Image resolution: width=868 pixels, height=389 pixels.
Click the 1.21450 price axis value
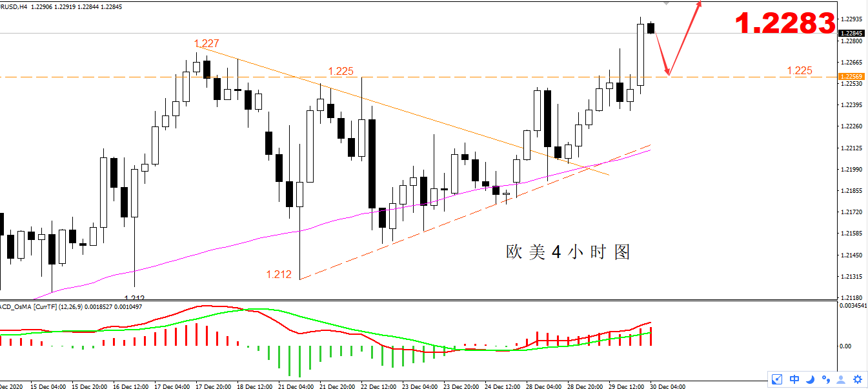point(853,255)
